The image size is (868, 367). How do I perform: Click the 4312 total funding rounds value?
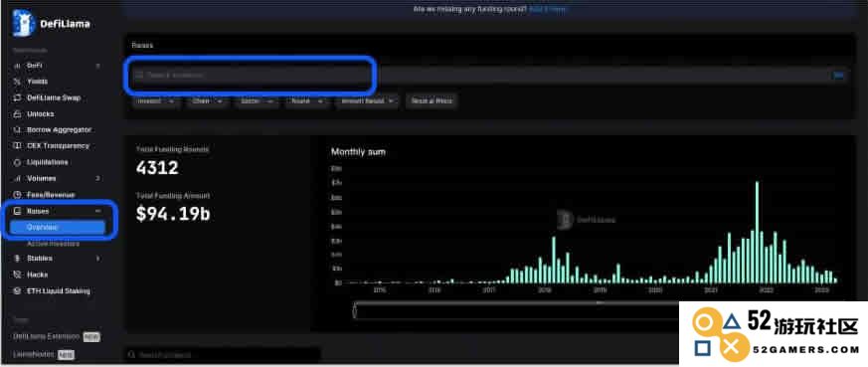pos(157,168)
